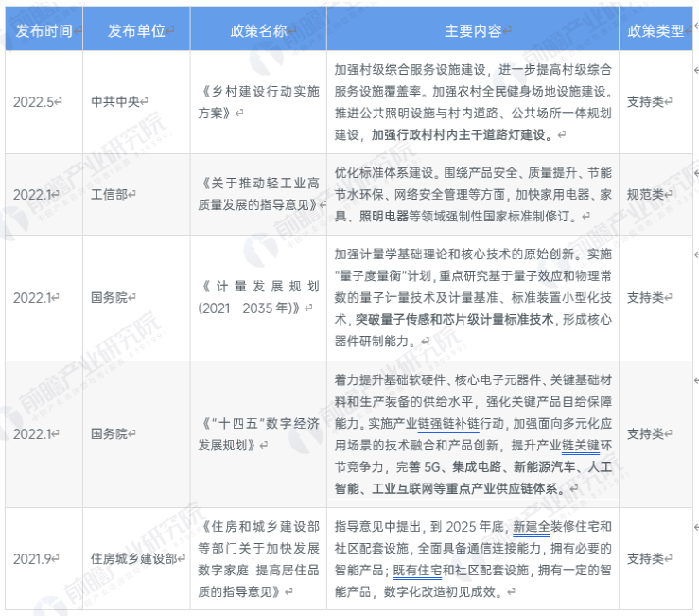Select the 2021.9 date cell
The image size is (699, 616).
(x=36, y=558)
